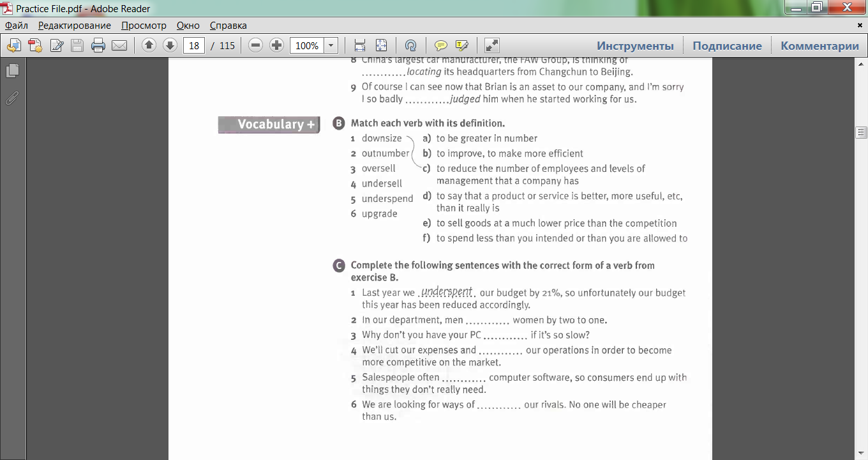Screen dimensions: 868x460
Task: Open the zoom level dropdown arrow
Action: click(331, 45)
